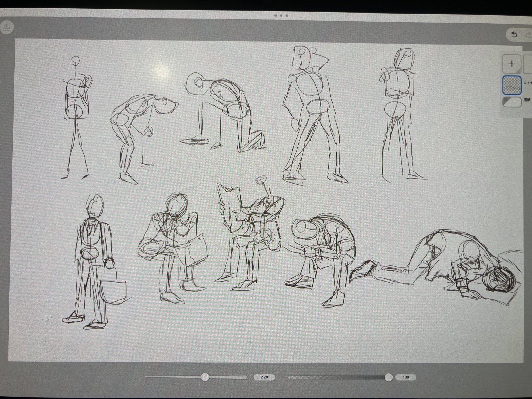Select the checkered sketch layer thumbnail

[512, 85]
